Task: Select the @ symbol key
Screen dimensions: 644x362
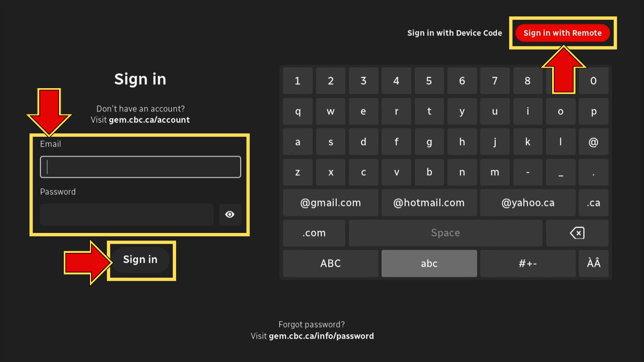Action: coord(593,142)
